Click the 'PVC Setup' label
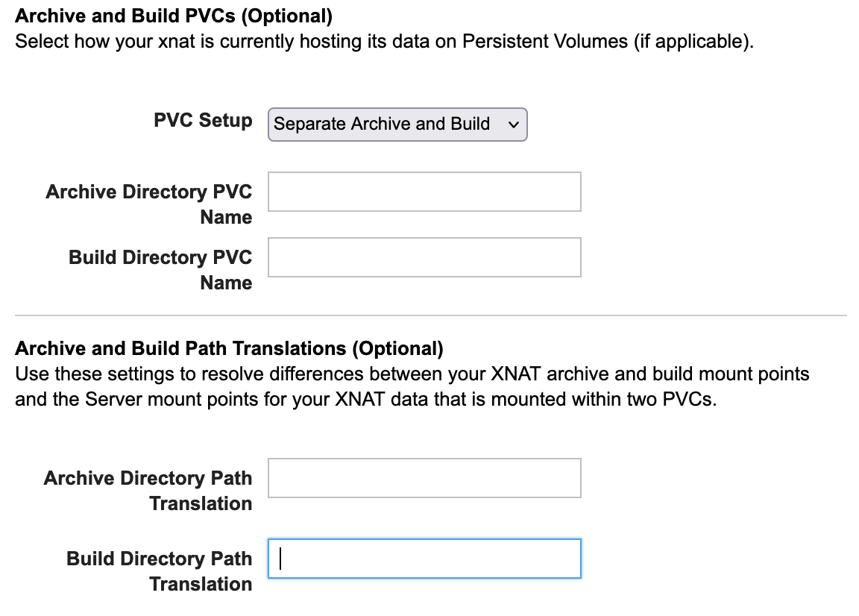The image size is (859, 616). [203, 121]
